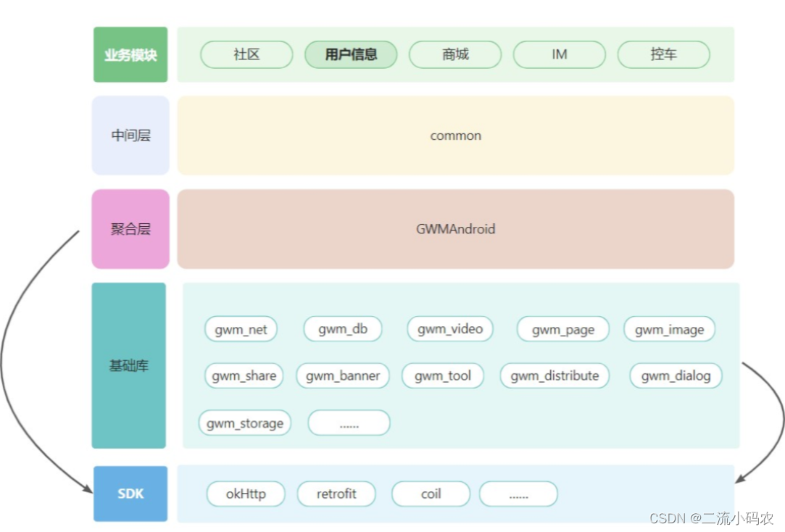Screen dimensions: 785x532
Task: Choose the IM module pill
Action: click(x=559, y=54)
